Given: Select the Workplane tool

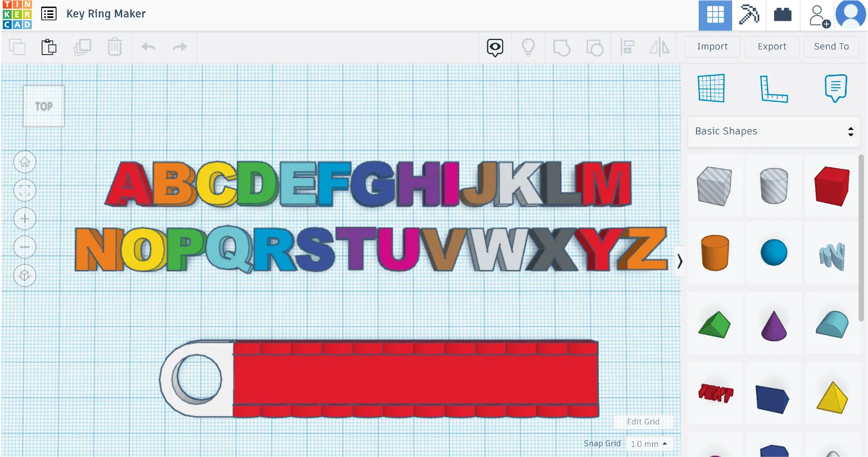Looking at the screenshot, I should [712, 88].
